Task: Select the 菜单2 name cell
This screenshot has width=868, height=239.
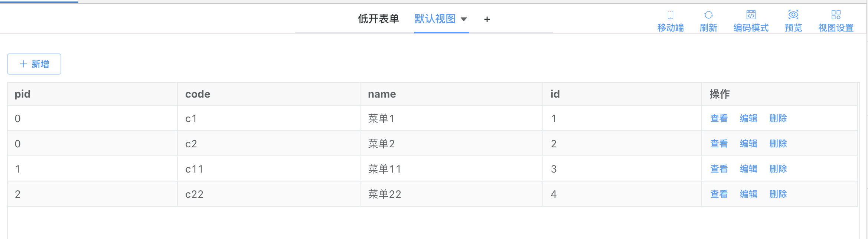Action: [381, 144]
